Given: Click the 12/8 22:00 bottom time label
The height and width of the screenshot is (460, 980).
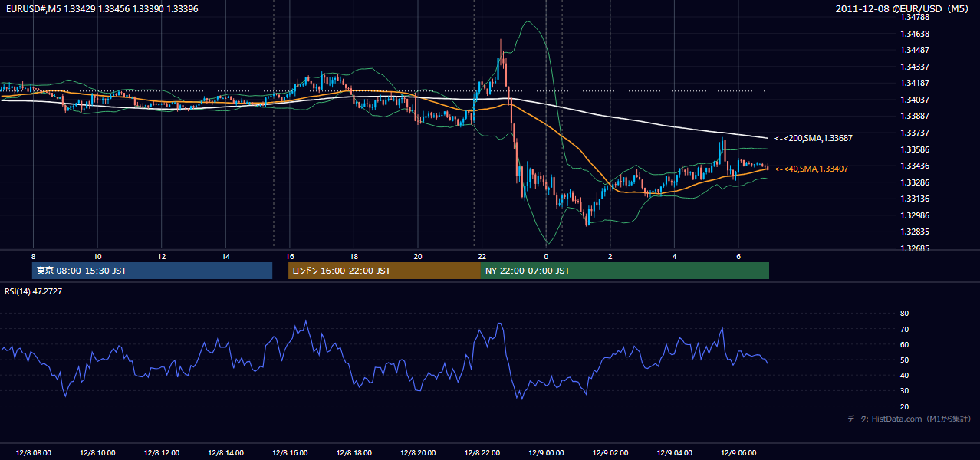Looking at the screenshot, I should click(482, 453).
